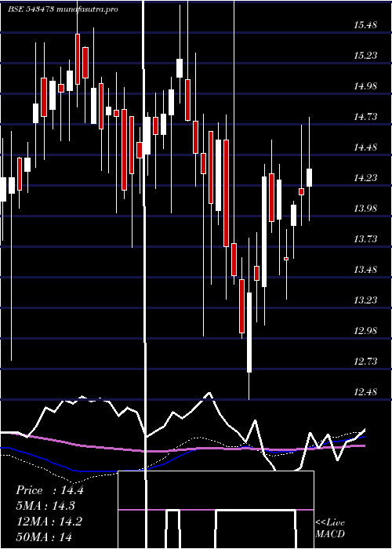Click the last white candlestick on the right
Screen dimensions: 392x549
[x=310, y=177]
